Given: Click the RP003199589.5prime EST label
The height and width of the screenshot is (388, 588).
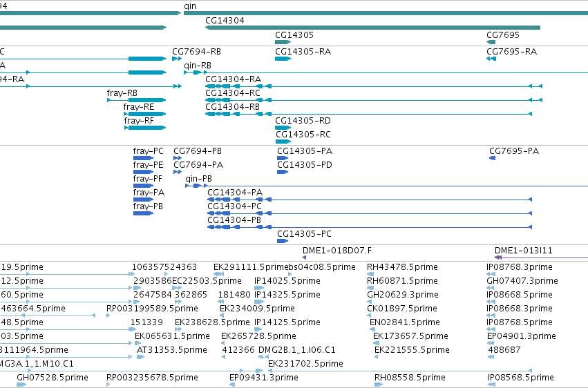Looking at the screenshot, I should 152,309.
